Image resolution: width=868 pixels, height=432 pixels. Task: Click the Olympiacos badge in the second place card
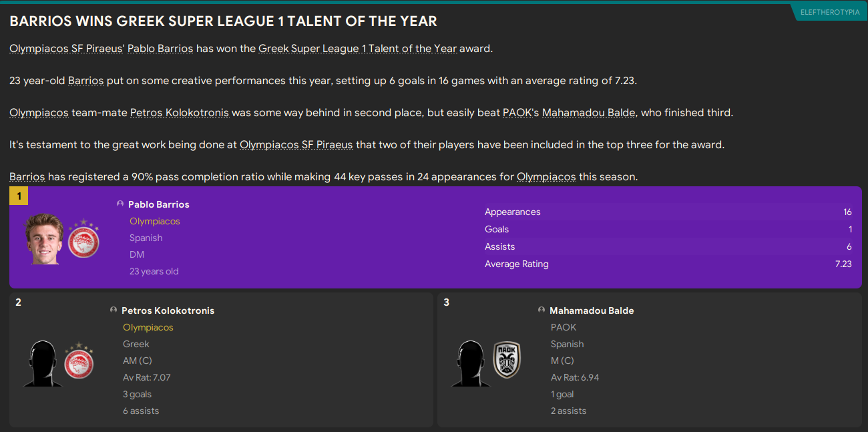tap(79, 362)
